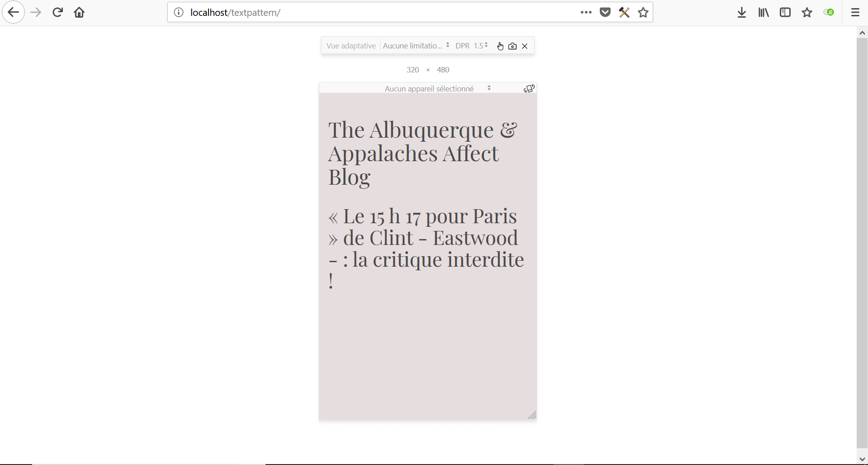The image size is (868, 465).
Task: Save the page to Pocket
Action: [605, 12]
